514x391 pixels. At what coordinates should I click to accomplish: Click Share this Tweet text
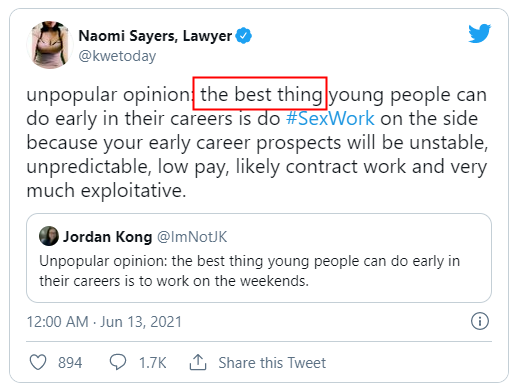[272, 363]
